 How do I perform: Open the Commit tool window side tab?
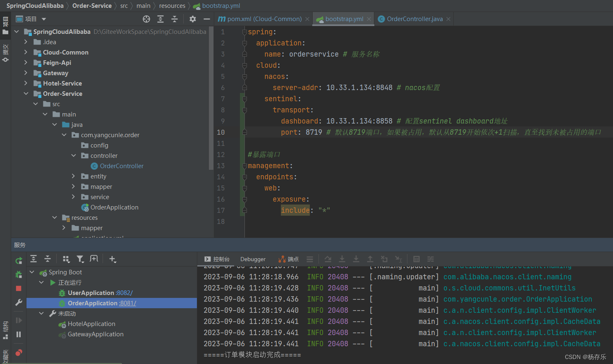pyautogui.click(x=5, y=53)
